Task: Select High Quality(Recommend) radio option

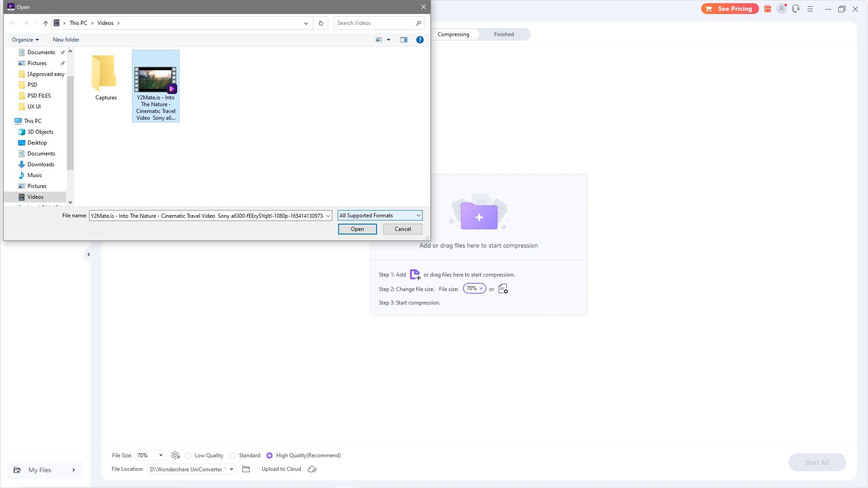Action: pyautogui.click(x=269, y=455)
